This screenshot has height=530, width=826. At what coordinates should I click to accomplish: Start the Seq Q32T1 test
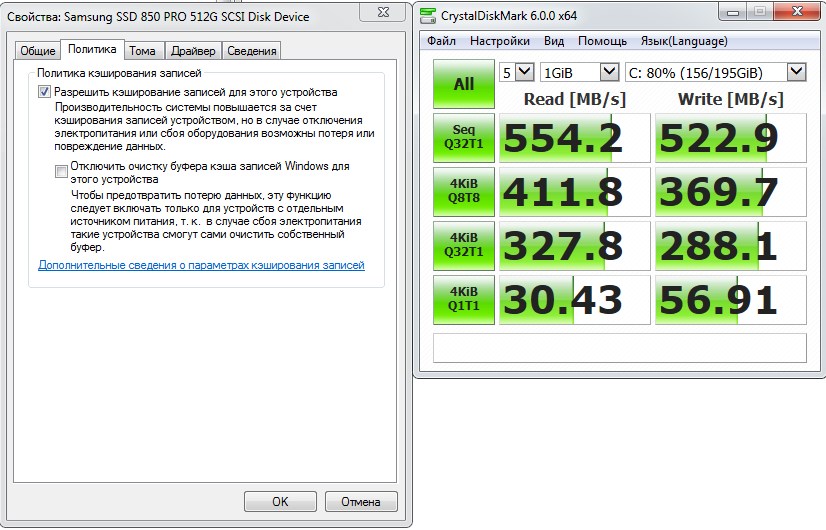click(x=464, y=138)
